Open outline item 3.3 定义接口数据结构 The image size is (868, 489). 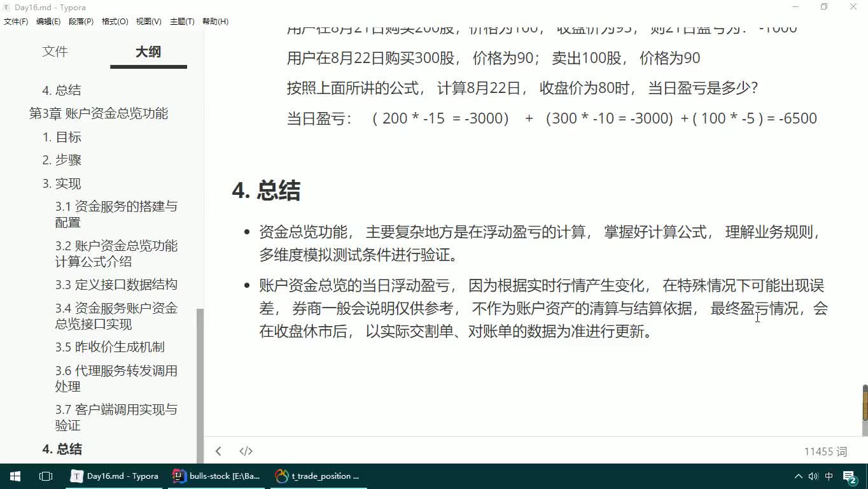coord(116,285)
